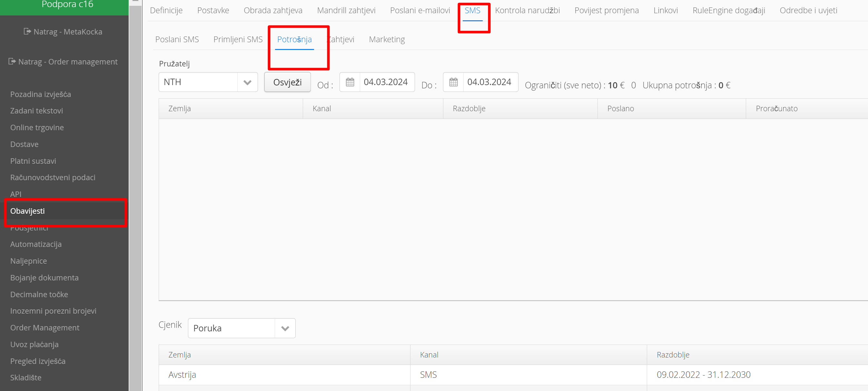Screen dimensions: 868x391
Task: Click the 'Do' date calendar icon
Action: (453, 82)
